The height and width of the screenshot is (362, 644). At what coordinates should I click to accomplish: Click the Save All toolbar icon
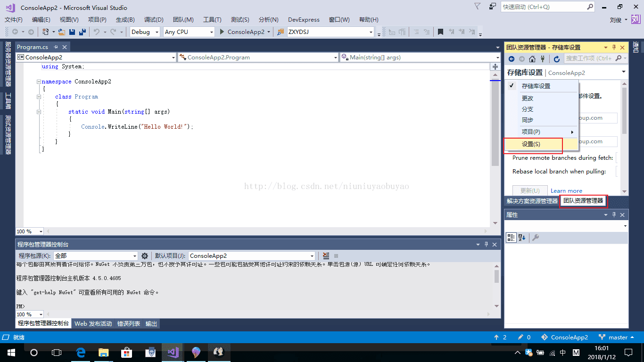point(82,32)
